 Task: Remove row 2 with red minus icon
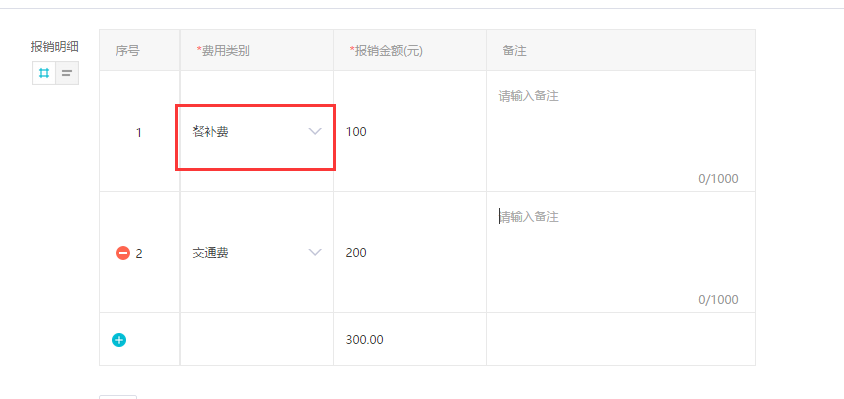tap(123, 253)
